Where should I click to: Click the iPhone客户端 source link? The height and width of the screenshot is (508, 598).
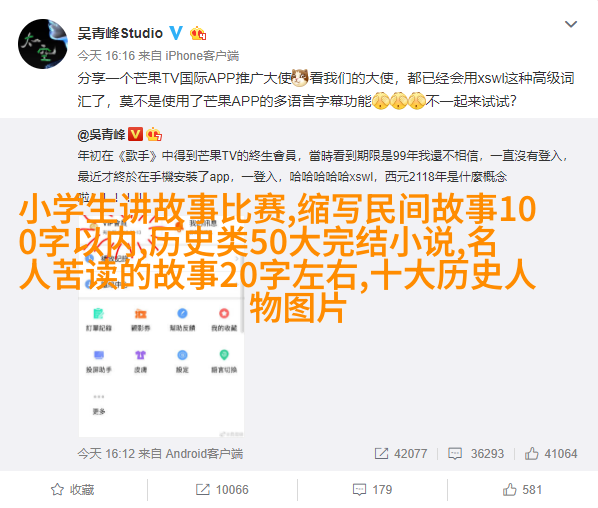pos(202,56)
